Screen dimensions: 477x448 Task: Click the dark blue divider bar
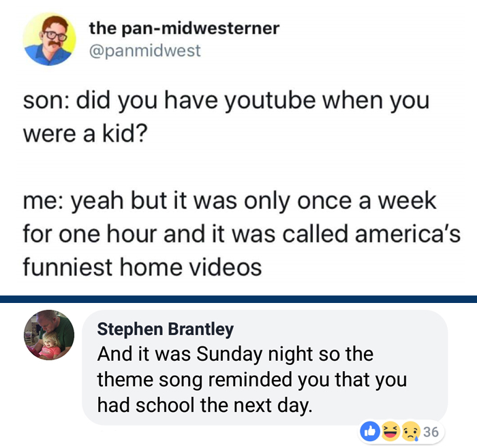(238, 299)
